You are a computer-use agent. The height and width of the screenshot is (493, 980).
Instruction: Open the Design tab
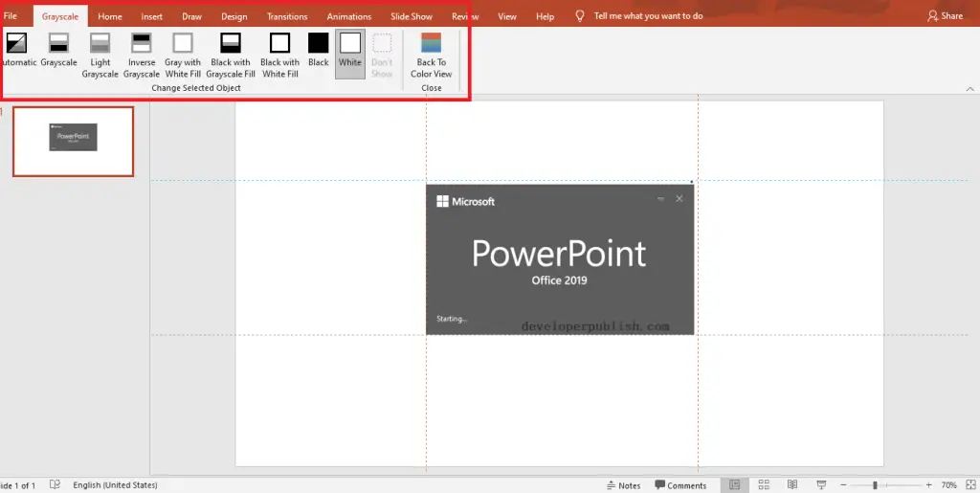(234, 16)
